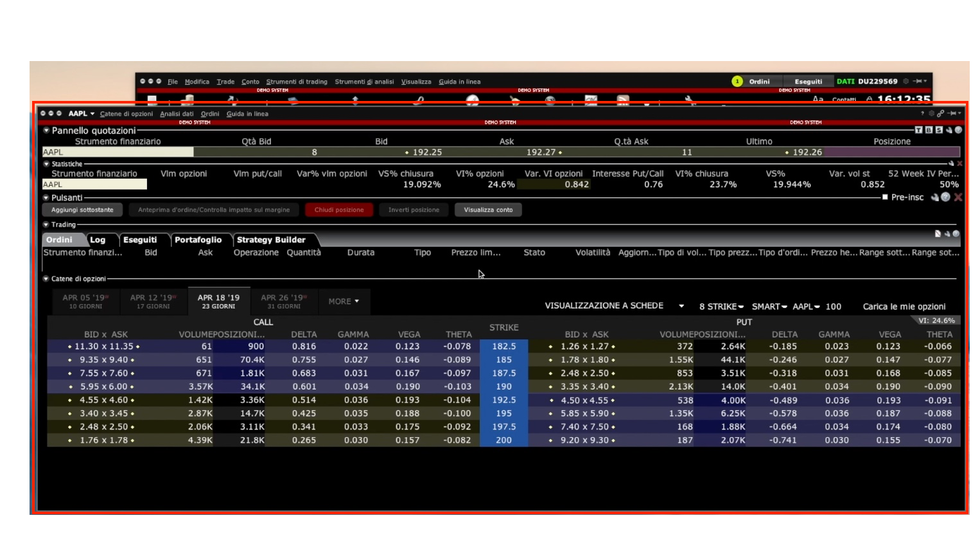This screenshot has width=980, height=556.
Task: Click the B icon in quote panel header
Action: (929, 130)
